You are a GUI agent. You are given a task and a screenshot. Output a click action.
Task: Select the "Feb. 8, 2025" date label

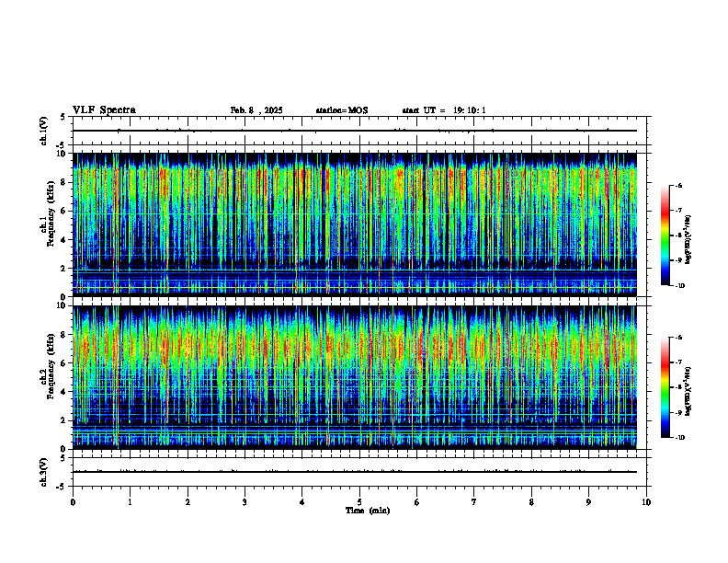pyautogui.click(x=256, y=110)
